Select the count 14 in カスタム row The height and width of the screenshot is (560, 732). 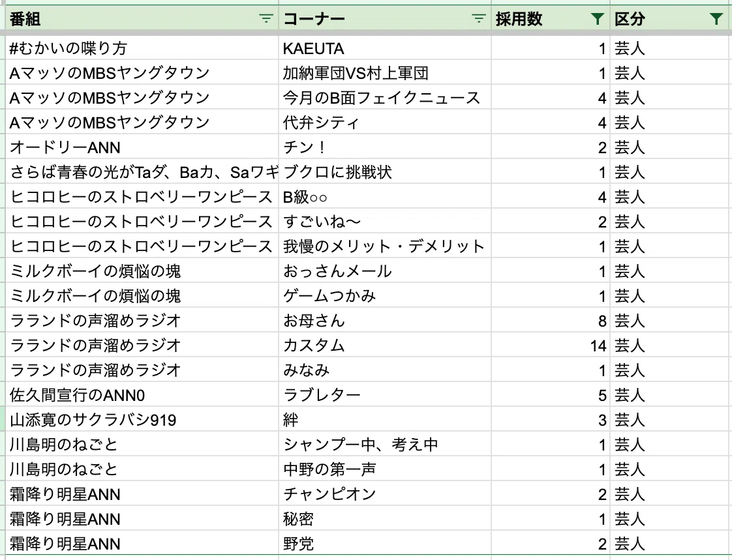(551, 346)
